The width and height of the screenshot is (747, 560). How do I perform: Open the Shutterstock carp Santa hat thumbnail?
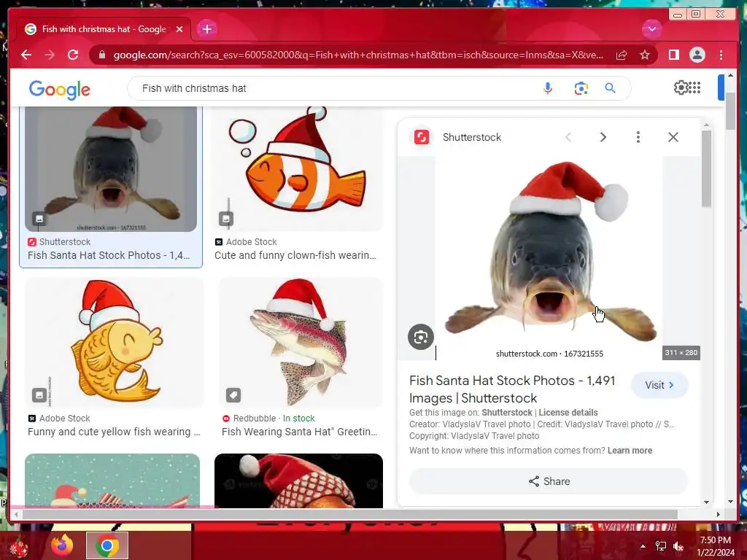click(111, 169)
